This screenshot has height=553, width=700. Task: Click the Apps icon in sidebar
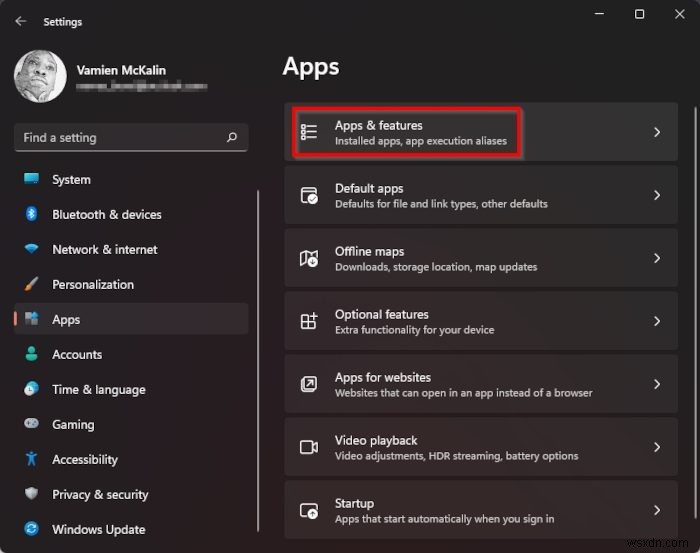pos(31,319)
